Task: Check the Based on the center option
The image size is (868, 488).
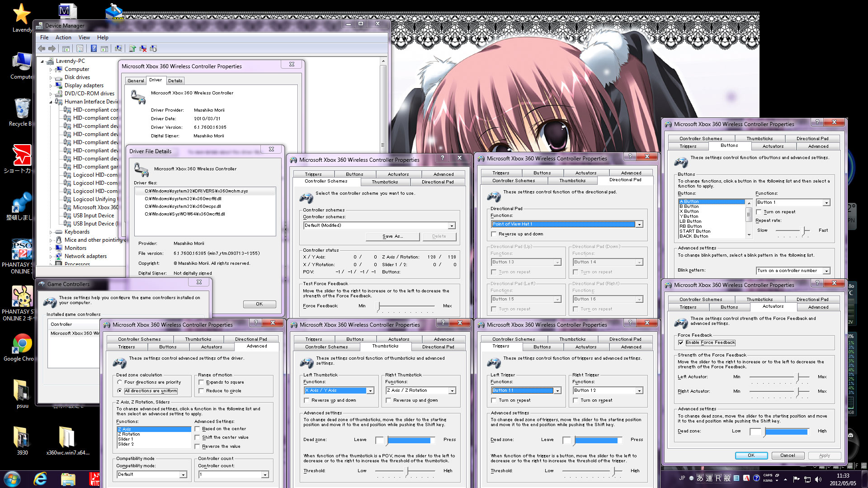Action: [197, 429]
